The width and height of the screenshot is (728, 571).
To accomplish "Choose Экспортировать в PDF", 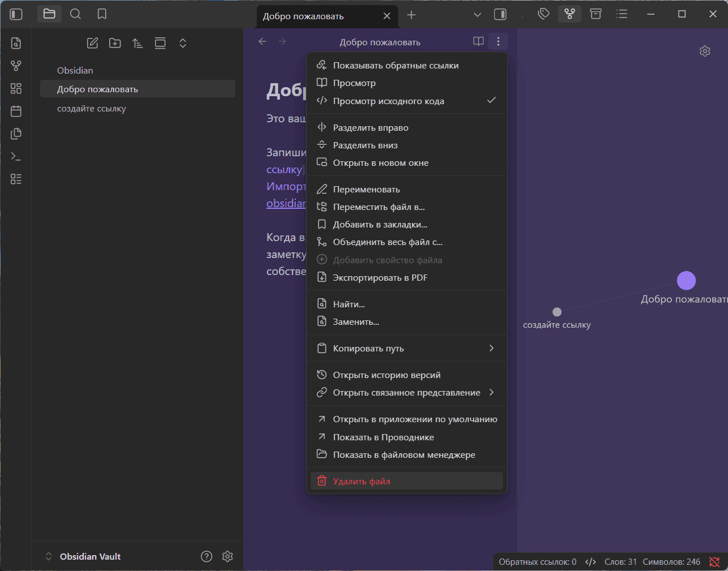I will click(407, 277).
